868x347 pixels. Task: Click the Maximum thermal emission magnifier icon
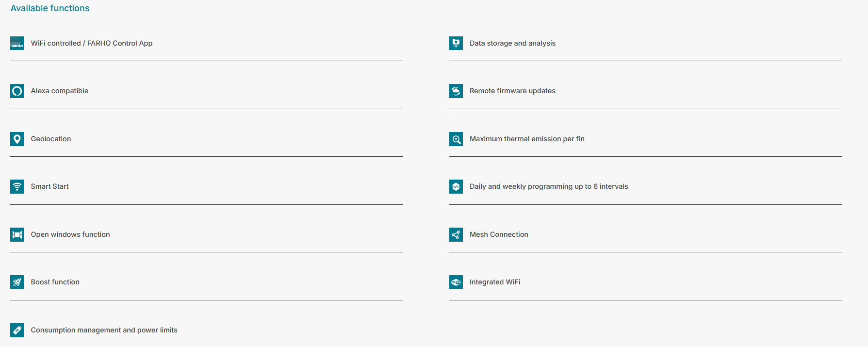pos(456,139)
